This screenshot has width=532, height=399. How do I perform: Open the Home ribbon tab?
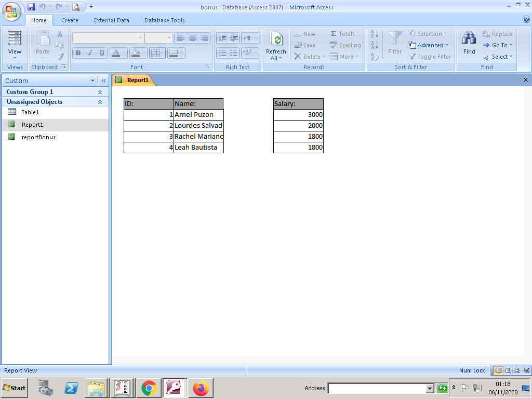39,20
